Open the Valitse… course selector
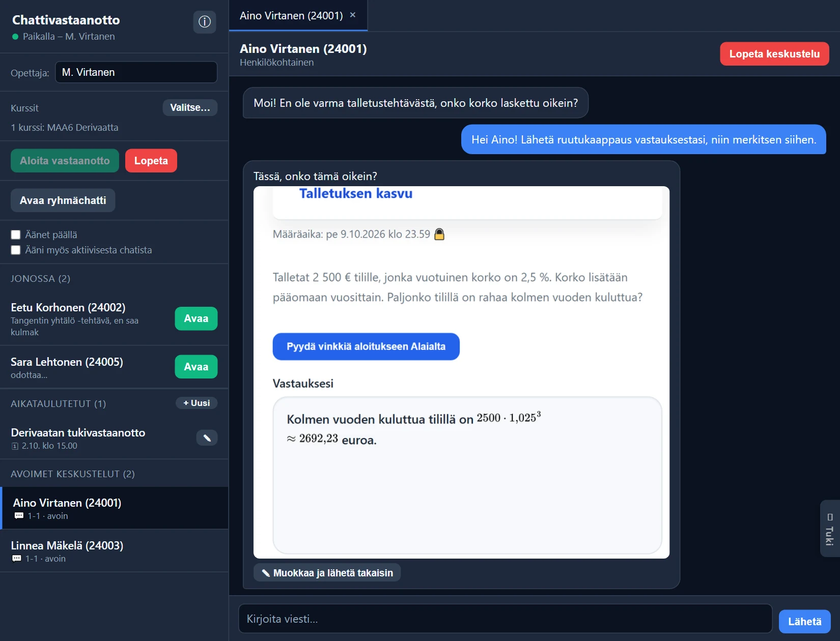The height and width of the screenshot is (641, 840). click(190, 107)
